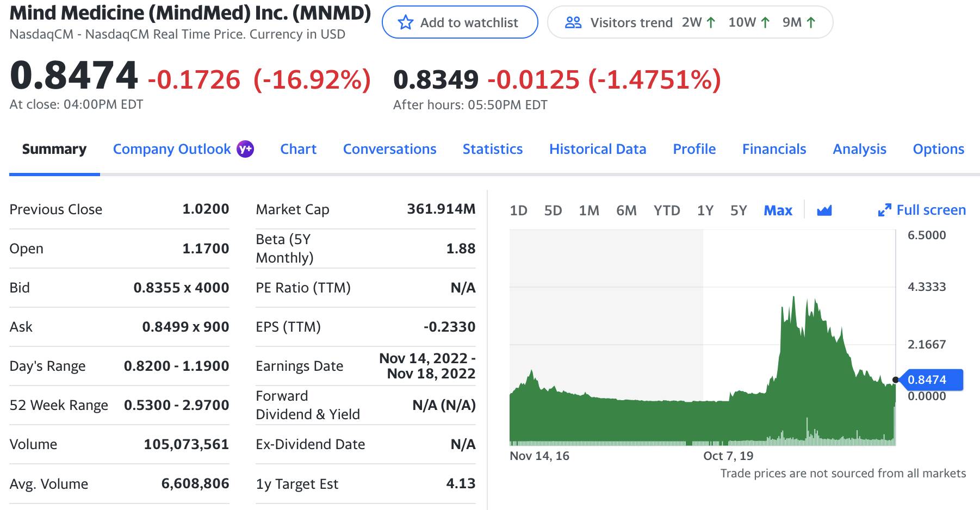The image size is (980, 510).
Task: Click the Market Cap value 361.914M
Action: tap(441, 209)
